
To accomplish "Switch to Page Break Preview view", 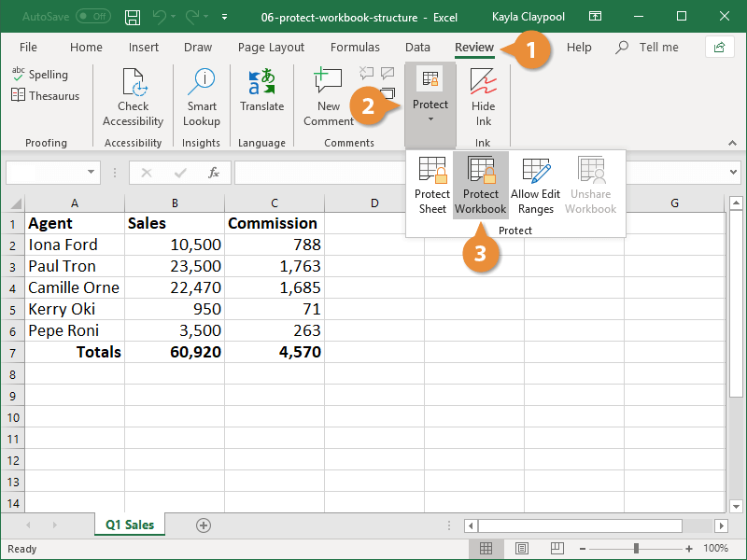I will [x=557, y=549].
